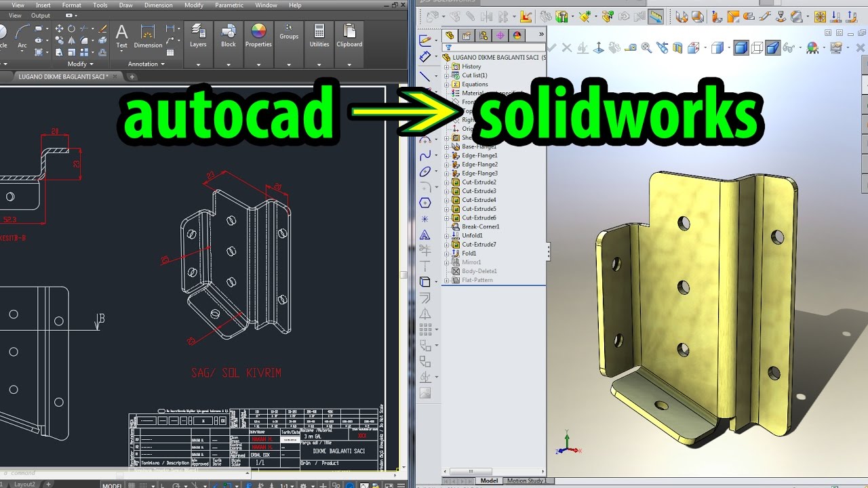
Task: Select the Line tool in SolidWorks sidebar
Action: (425, 77)
